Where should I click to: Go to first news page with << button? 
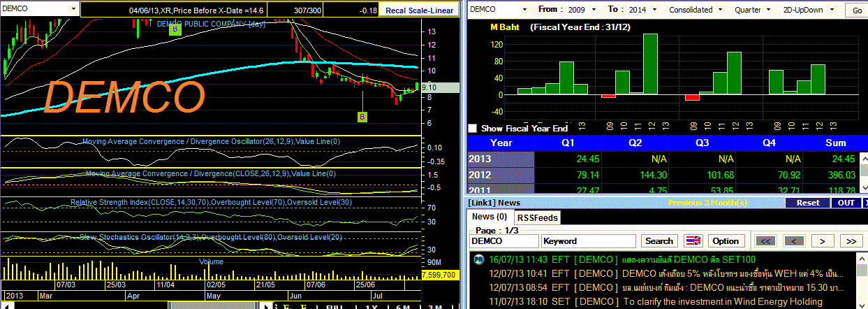click(765, 240)
